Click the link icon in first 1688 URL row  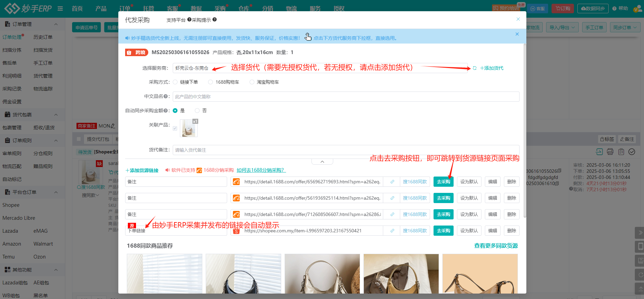point(392,182)
